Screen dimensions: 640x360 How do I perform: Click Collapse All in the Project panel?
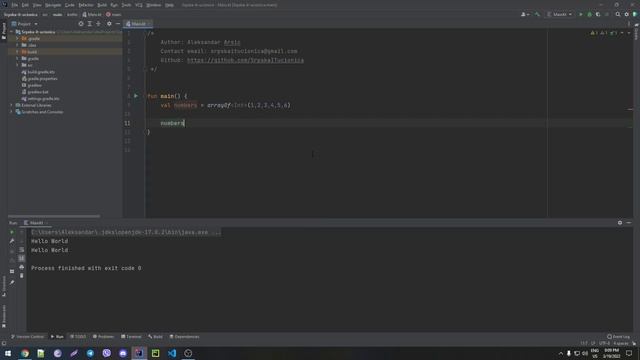(x=98, y=24)
